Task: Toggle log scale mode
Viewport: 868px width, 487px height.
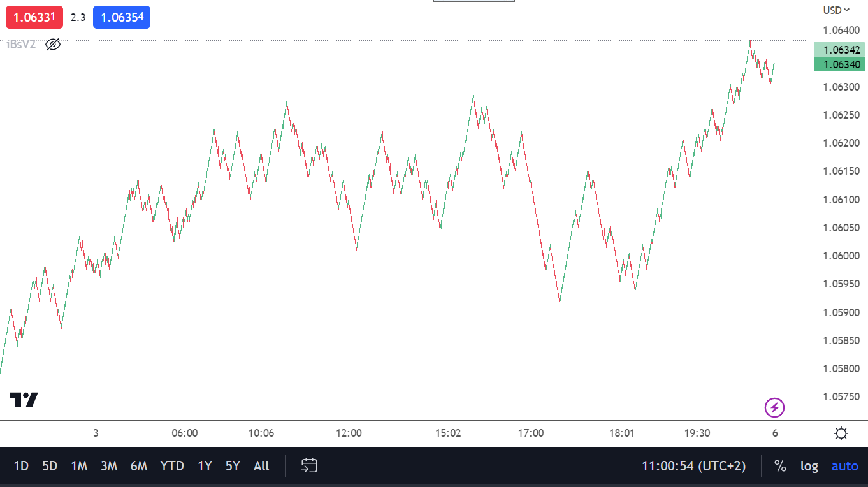Action: tap(809, 466)
